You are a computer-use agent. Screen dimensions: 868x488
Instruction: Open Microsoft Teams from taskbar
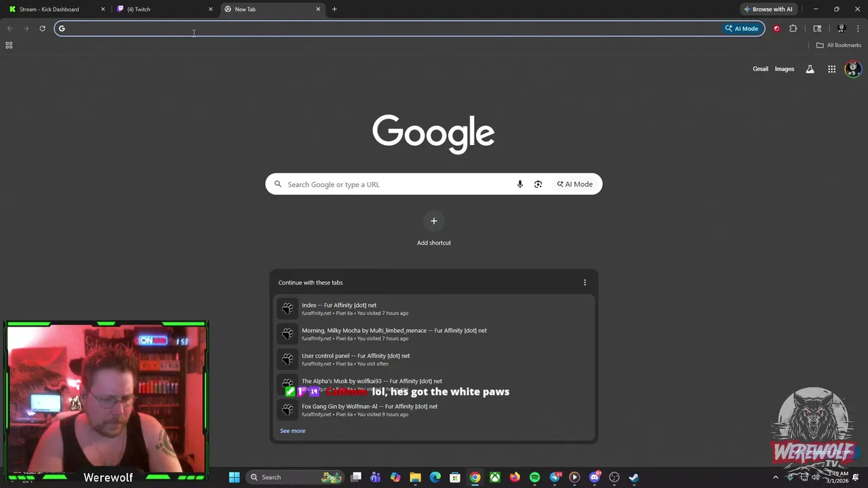point(376,477)
